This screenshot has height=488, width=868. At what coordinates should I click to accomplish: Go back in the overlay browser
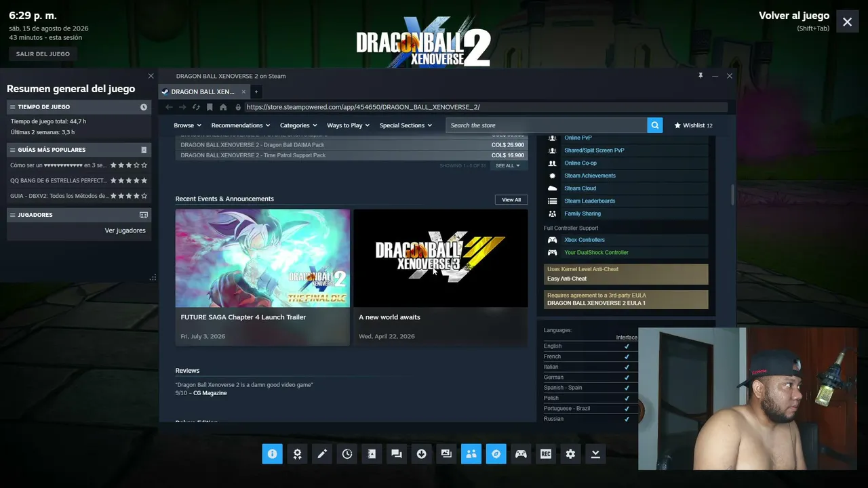169,107
